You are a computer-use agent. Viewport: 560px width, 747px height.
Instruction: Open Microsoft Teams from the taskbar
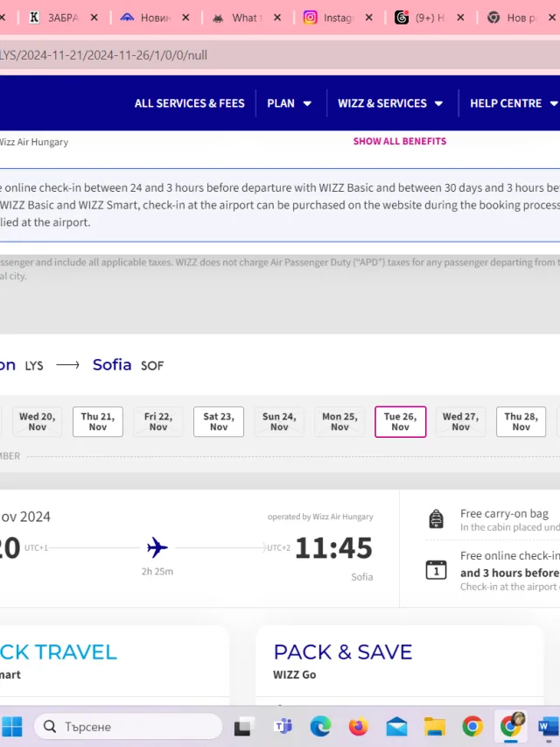coord(283,727)
